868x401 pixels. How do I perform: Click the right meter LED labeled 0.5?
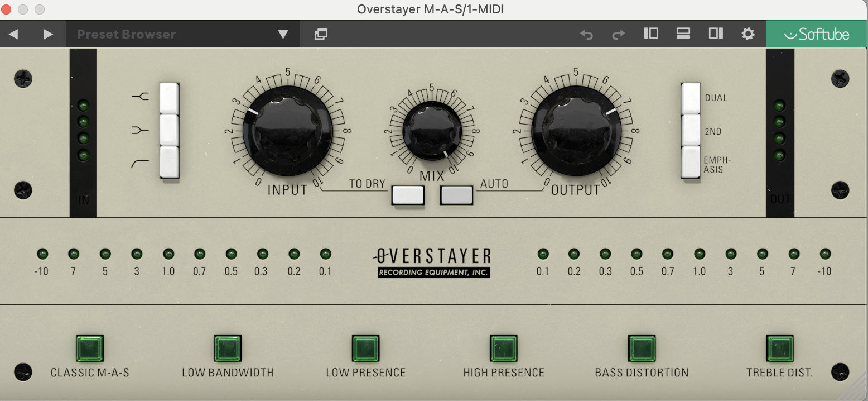pos(636,254)
